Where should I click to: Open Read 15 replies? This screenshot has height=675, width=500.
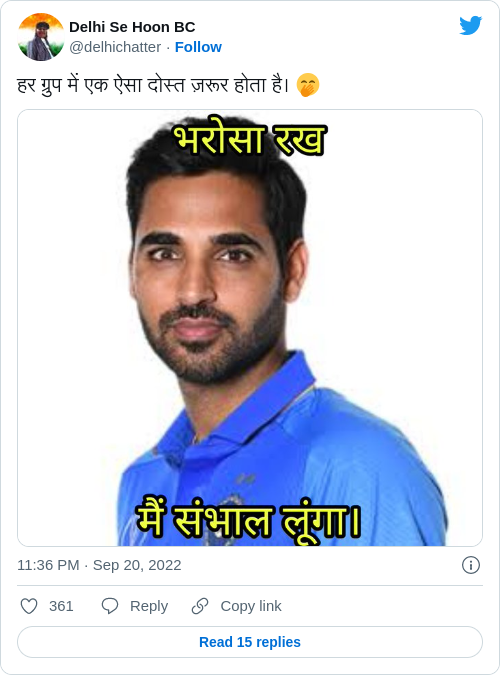[x=250, y=642]
